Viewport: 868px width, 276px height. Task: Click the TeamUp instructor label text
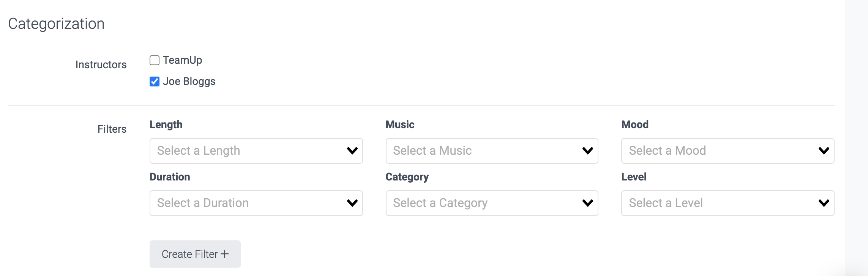[182, 60]
